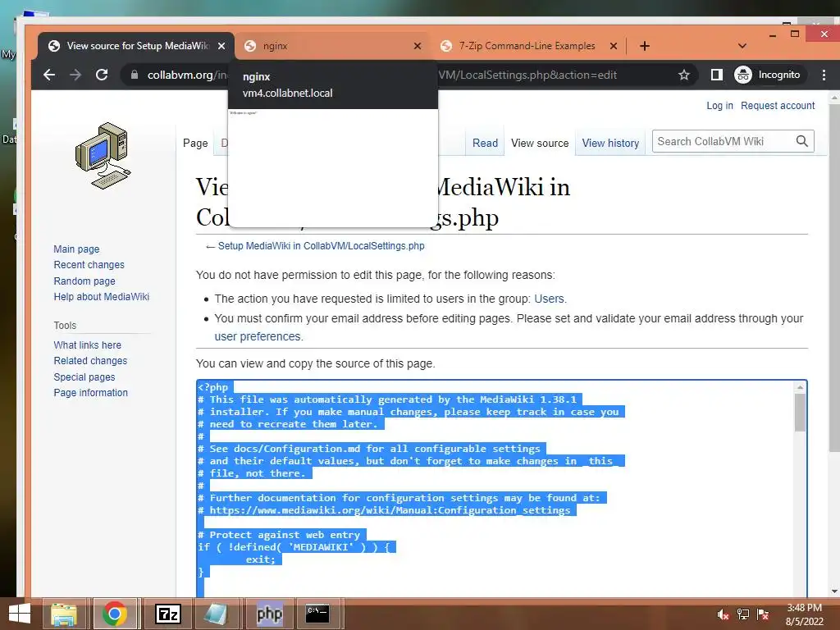This screenshot has height=630, width=840.
Task: Click the source area scroll-up arrow
Action: 800,387
